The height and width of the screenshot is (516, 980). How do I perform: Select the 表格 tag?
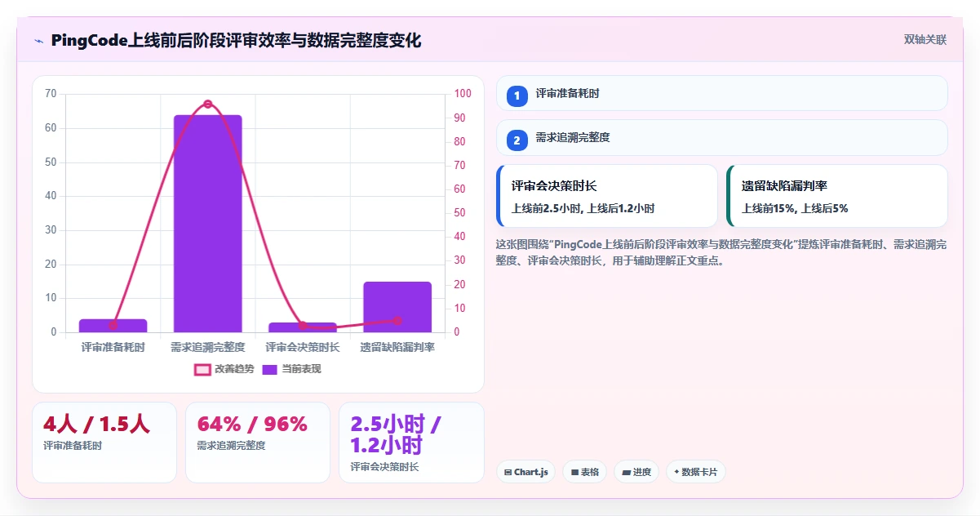[585, 472]
